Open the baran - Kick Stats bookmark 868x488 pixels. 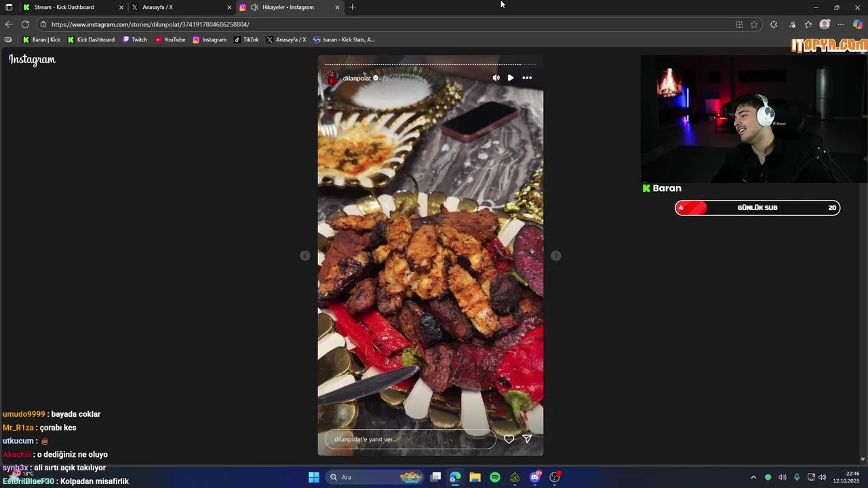344,40
